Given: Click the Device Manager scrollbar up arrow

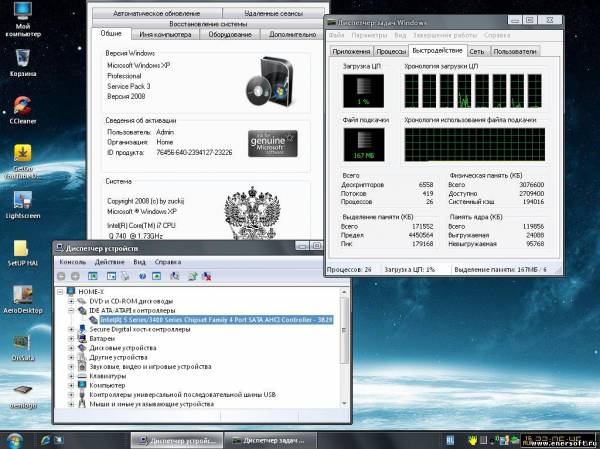Looking at the screenshot, I should click(344, 292).
